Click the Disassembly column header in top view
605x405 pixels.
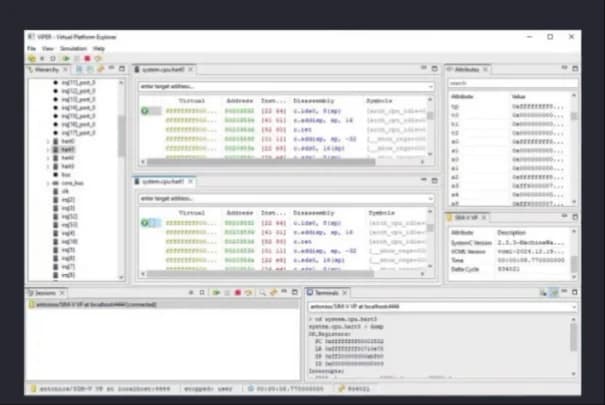pos(313,101)
